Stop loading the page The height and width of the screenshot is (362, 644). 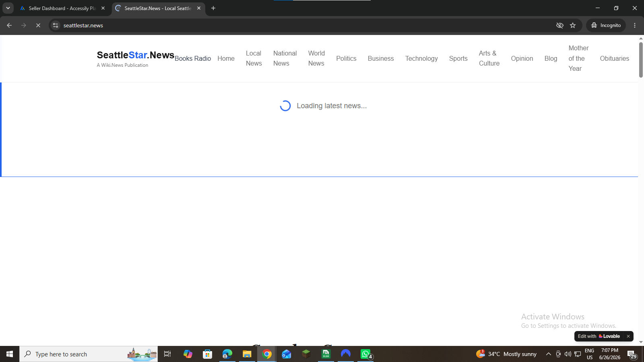38,25
